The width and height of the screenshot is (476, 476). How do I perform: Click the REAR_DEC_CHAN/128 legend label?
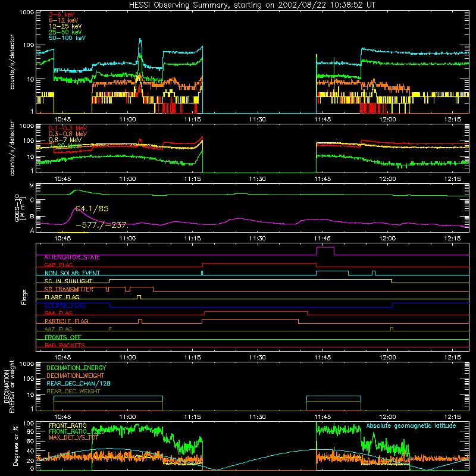[x=79, y=384]
